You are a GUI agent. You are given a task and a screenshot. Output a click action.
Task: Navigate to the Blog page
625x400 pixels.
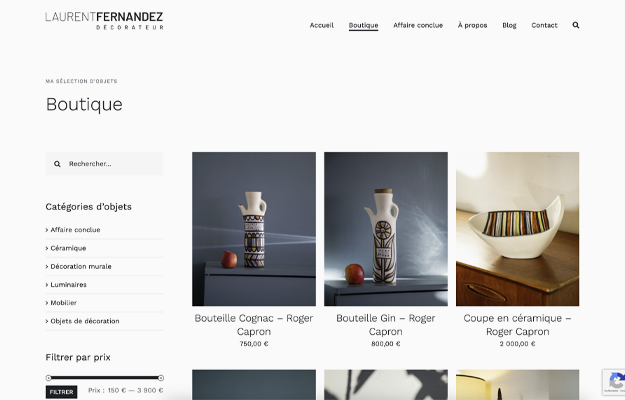click(x=509, y=25)
